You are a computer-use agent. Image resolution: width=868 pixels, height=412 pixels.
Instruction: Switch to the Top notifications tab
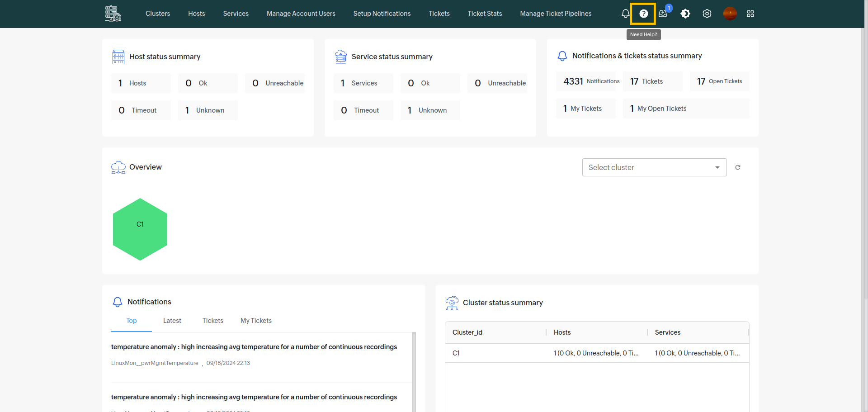coord(132,321)
